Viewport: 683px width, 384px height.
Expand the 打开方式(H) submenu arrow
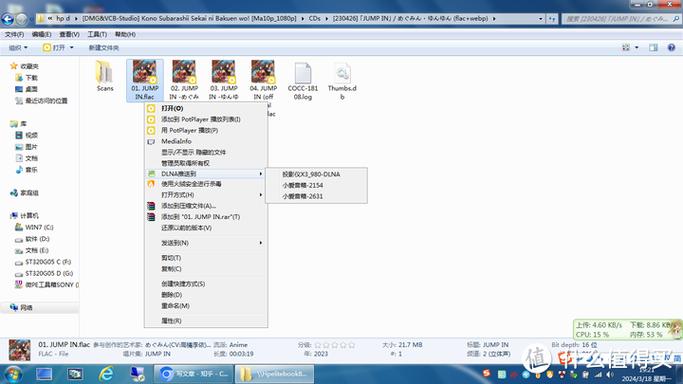[260, 195]
